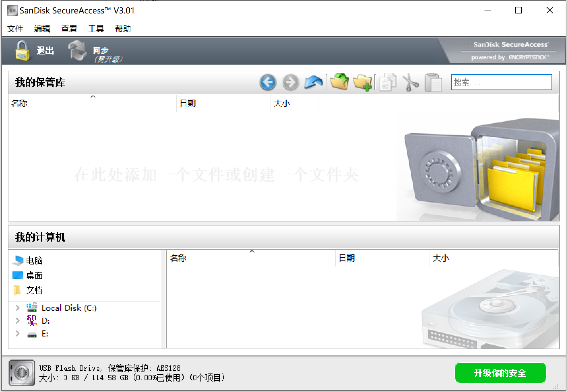Click the folder with green arrow icon

pos(339,82)
